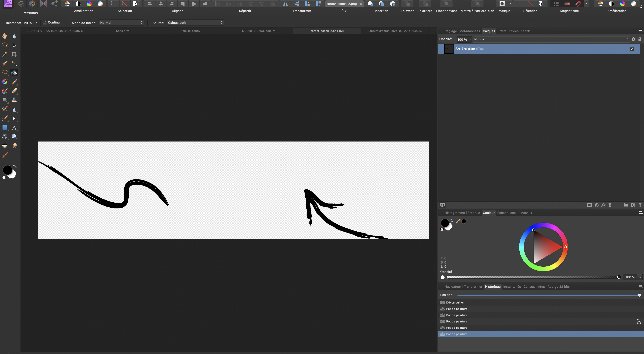The image size is (644, 354).
Task: Select the Flood Fill paint bucket tool
Action: (14, 73)
